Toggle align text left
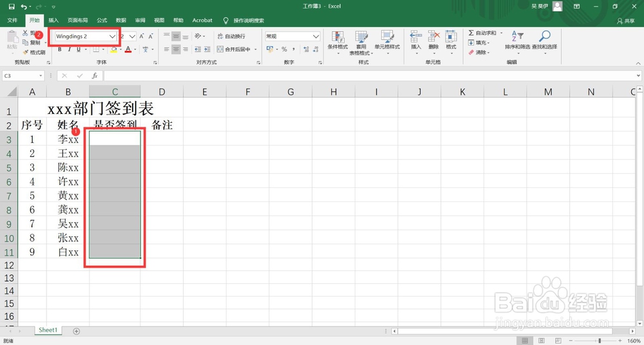This screenshot has width=644, height=345. pos(167,50)
